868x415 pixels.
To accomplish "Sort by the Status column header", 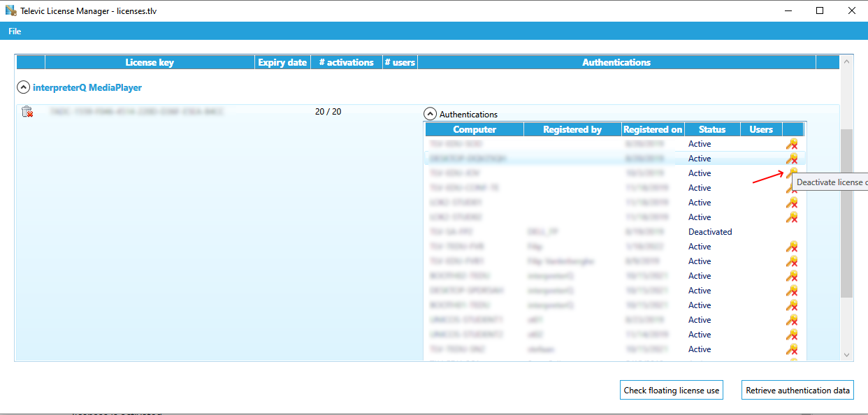I will pos(712,129).
